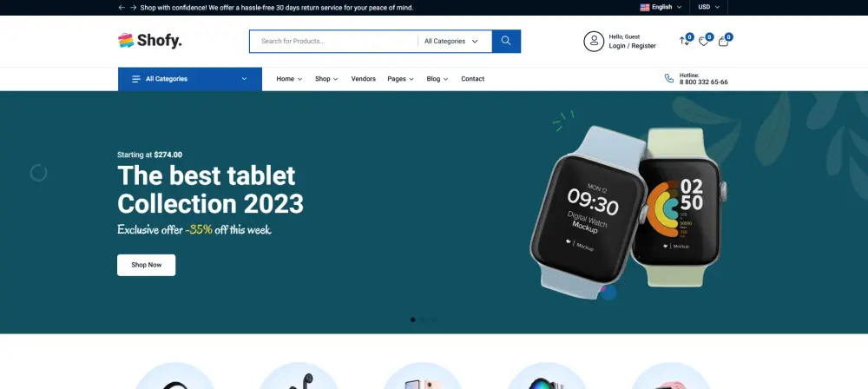Screen dimensions: 868x389
Task: Open the compare products icon
Action: (x=685, y=41)
